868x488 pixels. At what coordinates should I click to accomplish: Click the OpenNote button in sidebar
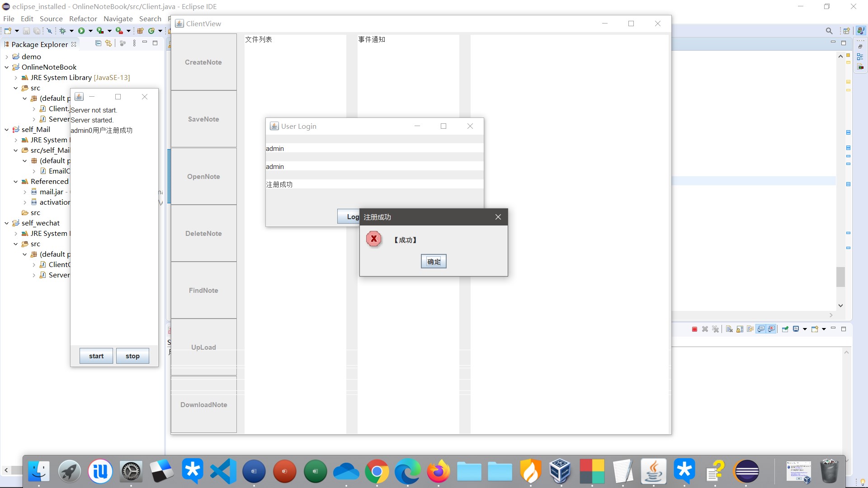click(x=203, y=176)
